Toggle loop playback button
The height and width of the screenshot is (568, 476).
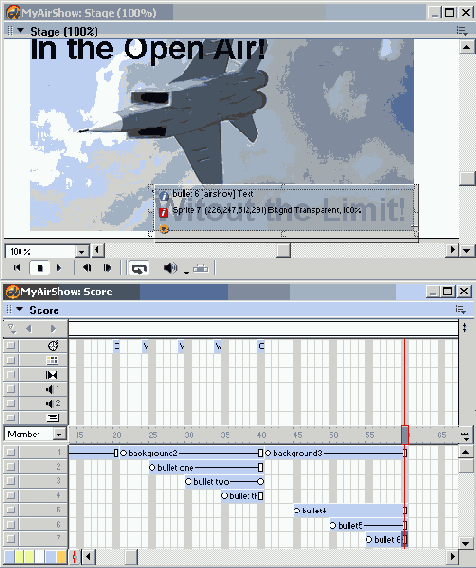tap(139, 268)
